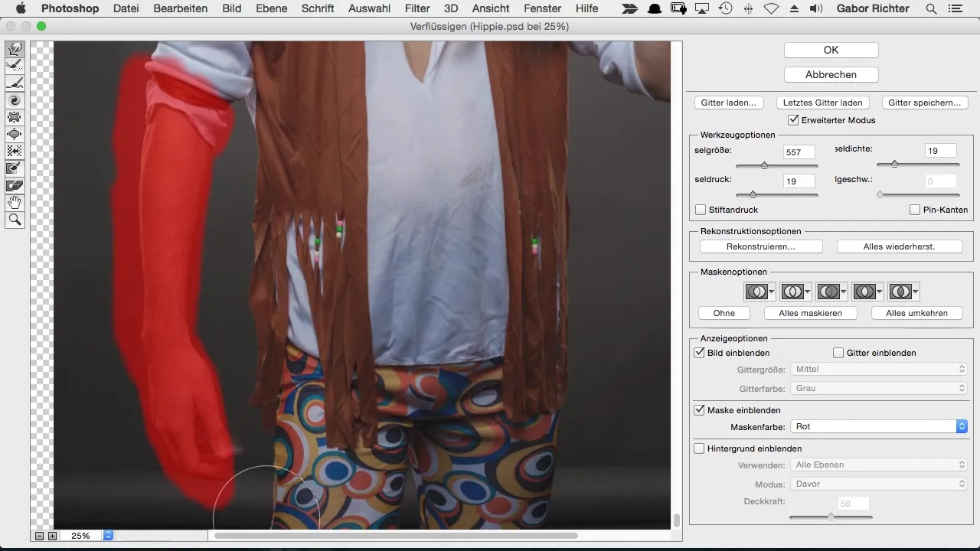980x551 pixels.
Task: Check Hintergrund einblenden
Action: pos(699,448)
